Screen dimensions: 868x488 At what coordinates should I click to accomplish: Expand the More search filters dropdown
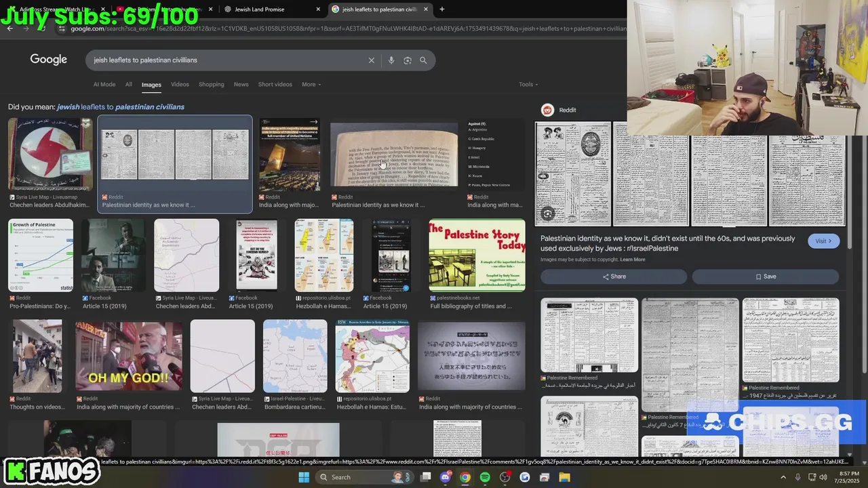(311, 85)
